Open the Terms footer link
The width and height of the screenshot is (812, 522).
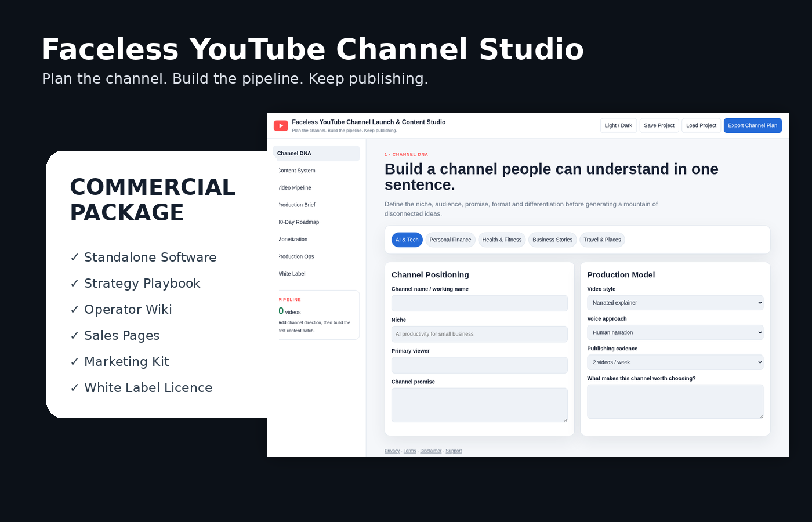(410, 451)
